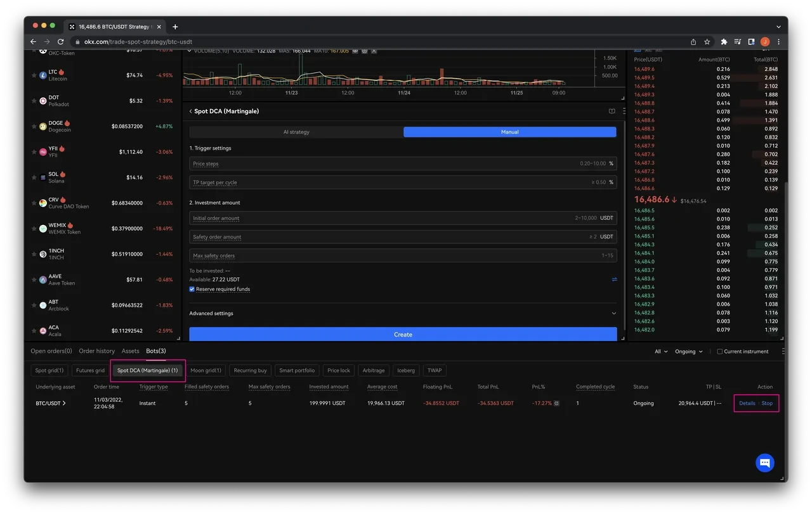Star the AAVE token row
This screenshot has height=514, width=812.
click(34, 279)
